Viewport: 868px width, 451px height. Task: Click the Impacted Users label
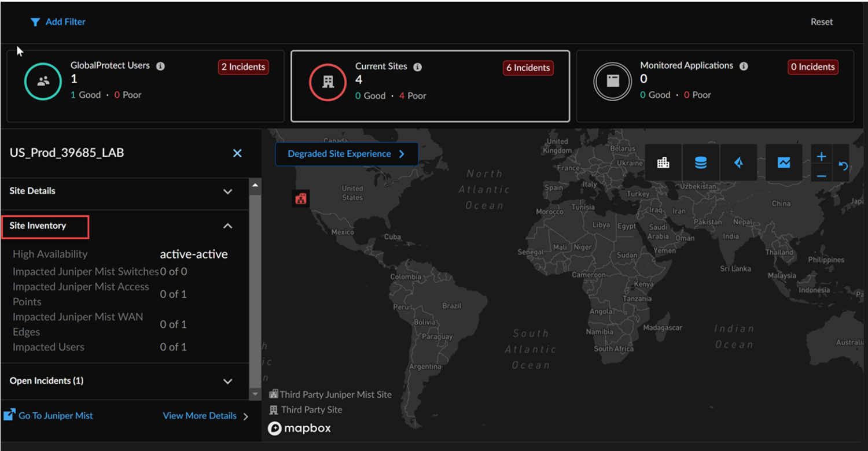pyautogui.click(x=49, y=347)
